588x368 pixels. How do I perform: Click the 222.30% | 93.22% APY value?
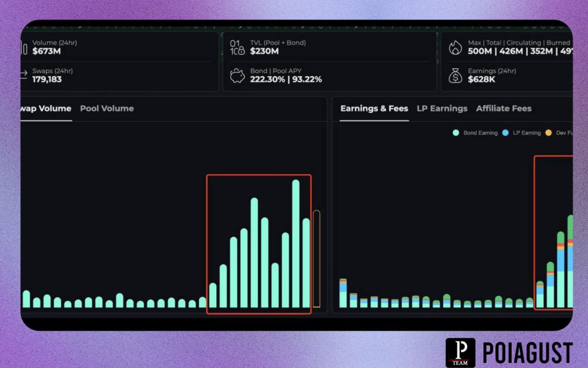point(286,79)
